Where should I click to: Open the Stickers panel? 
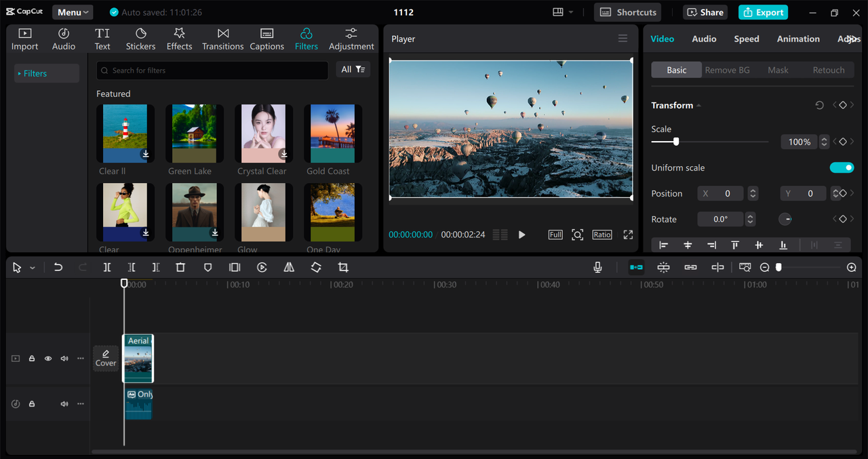[140, 39]
